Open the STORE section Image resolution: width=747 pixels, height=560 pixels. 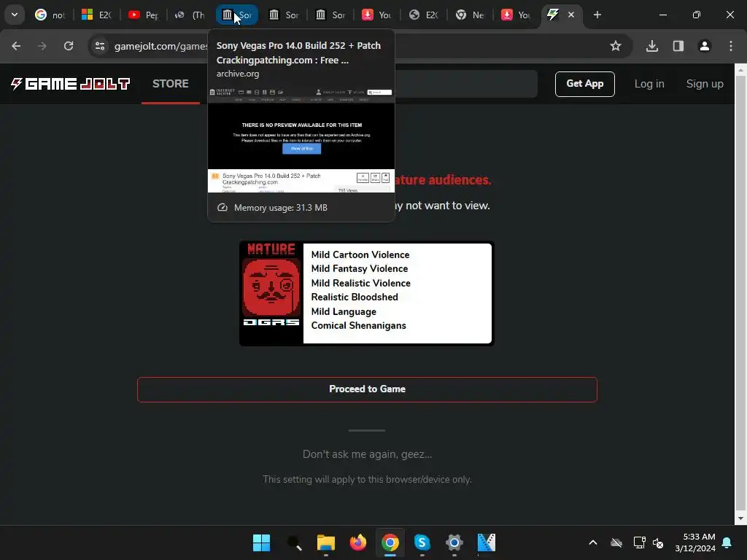171,84
